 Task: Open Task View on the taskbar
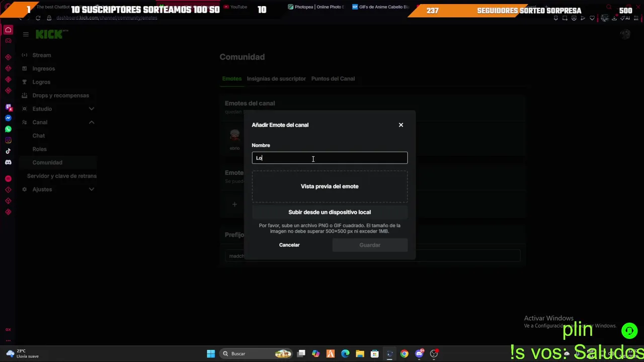click(301, 354)
